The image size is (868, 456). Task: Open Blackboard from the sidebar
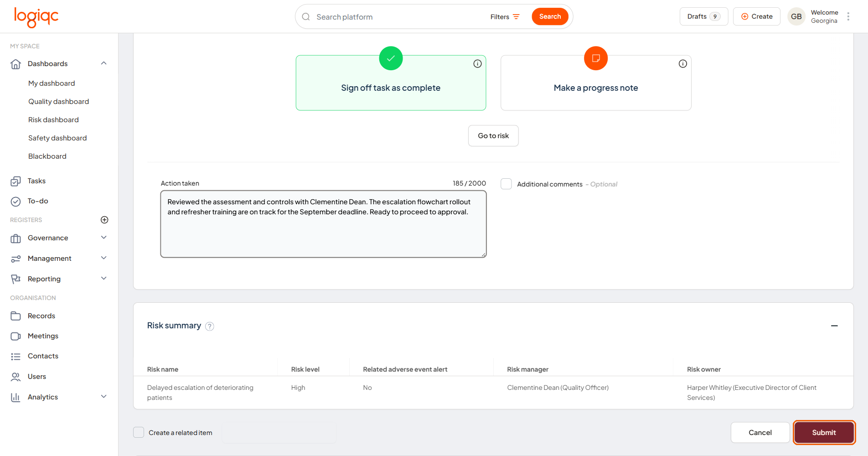point(47,156)
